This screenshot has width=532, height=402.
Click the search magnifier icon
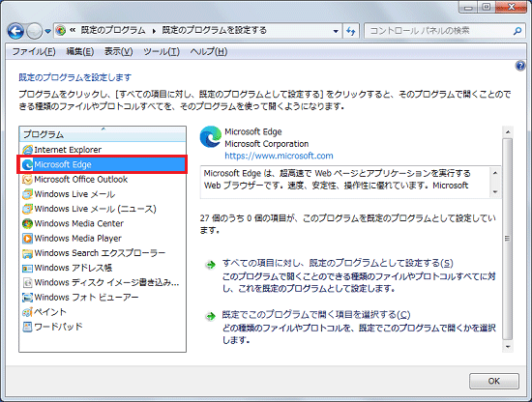coord(517,31)
